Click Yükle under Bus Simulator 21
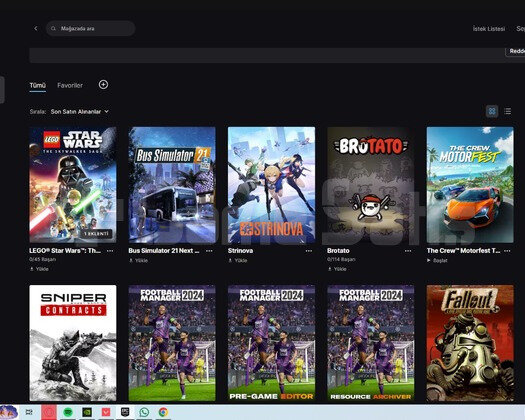The image size is (525, 420). point(139,260)
